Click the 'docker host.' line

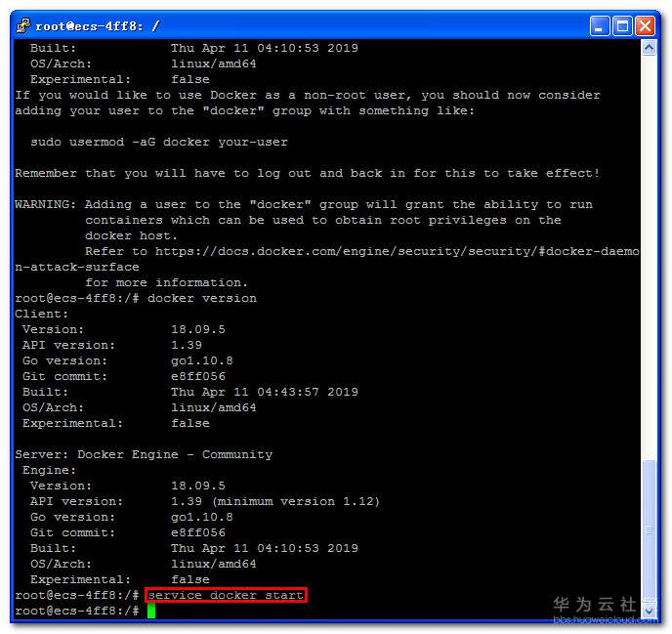[x=131, y=235]
